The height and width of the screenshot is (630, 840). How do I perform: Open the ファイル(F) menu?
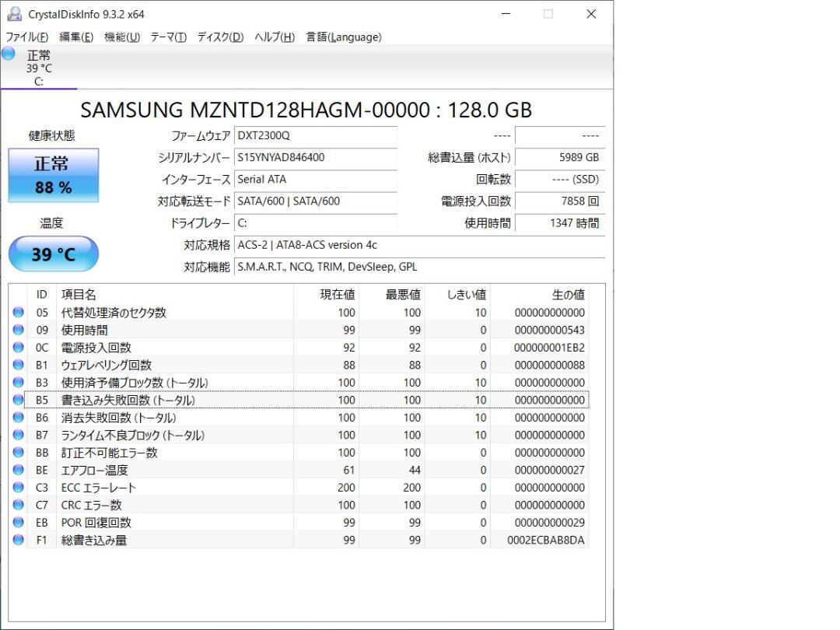26,37
